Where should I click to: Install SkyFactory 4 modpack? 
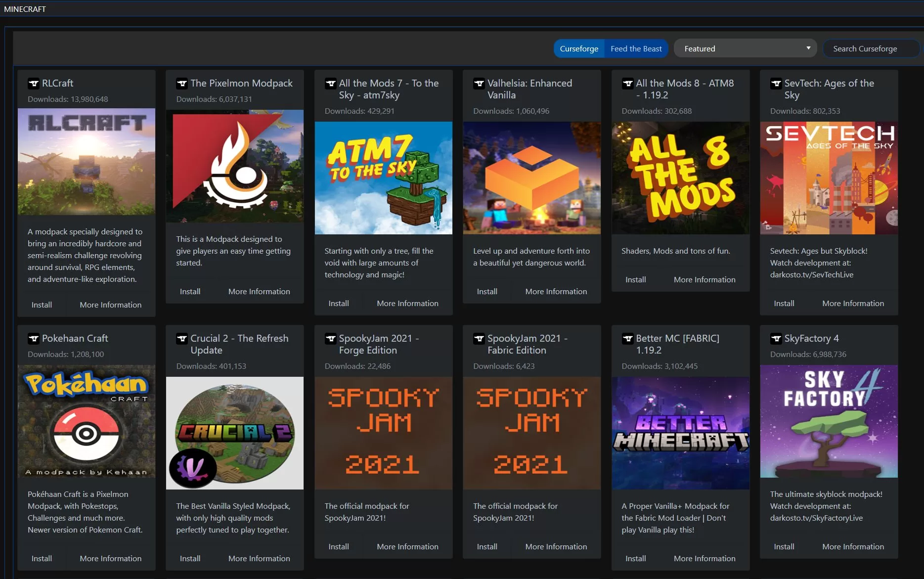(x=784, y=547)
